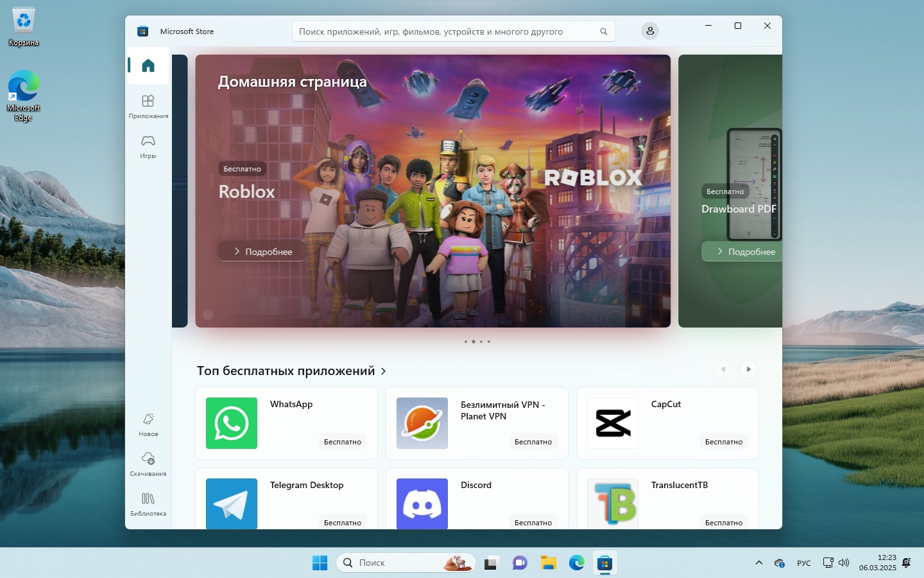
Task: Click the CapCut title text
Action: (x=666, y=404)
